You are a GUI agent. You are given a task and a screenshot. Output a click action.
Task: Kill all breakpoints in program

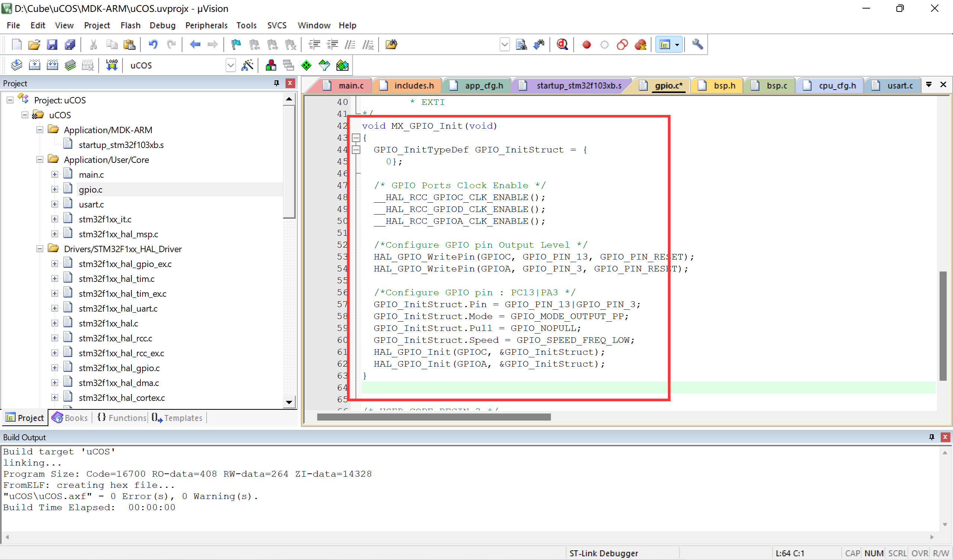[x=640, y=44]
